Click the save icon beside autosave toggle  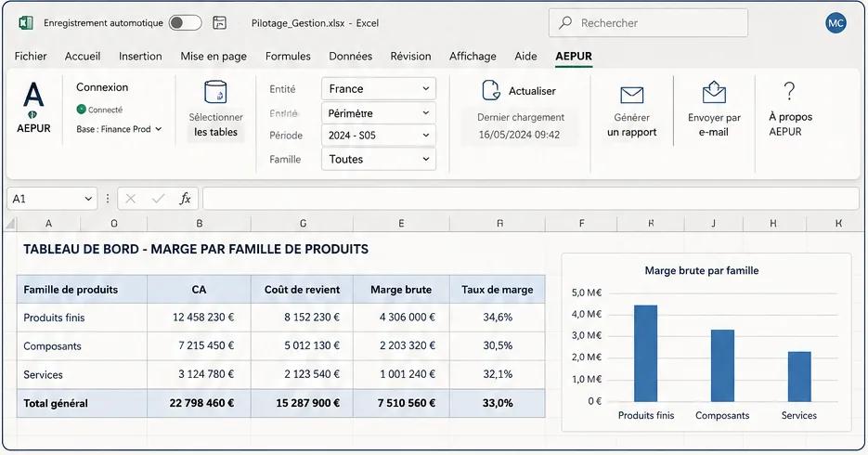point(220,22)
